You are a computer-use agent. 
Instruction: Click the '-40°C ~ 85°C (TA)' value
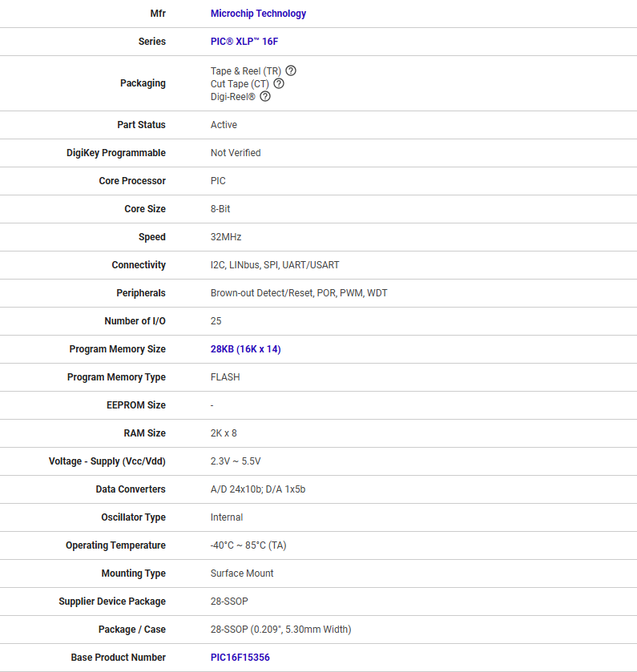248,545
